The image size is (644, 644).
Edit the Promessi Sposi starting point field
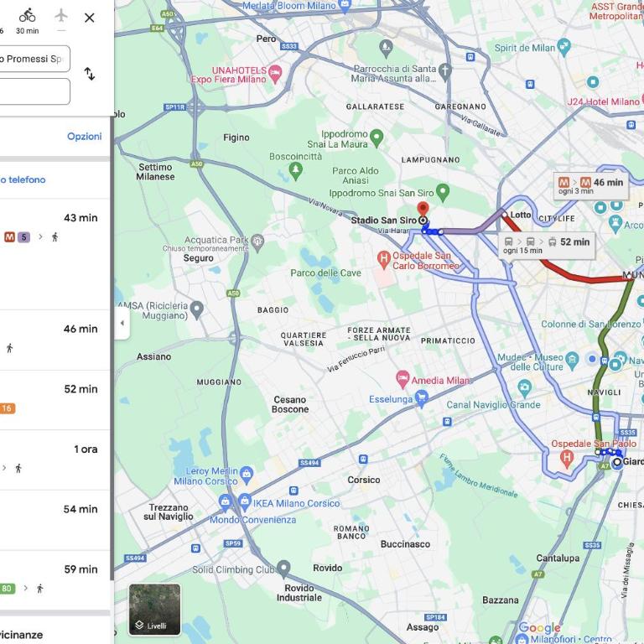point(34,59)
